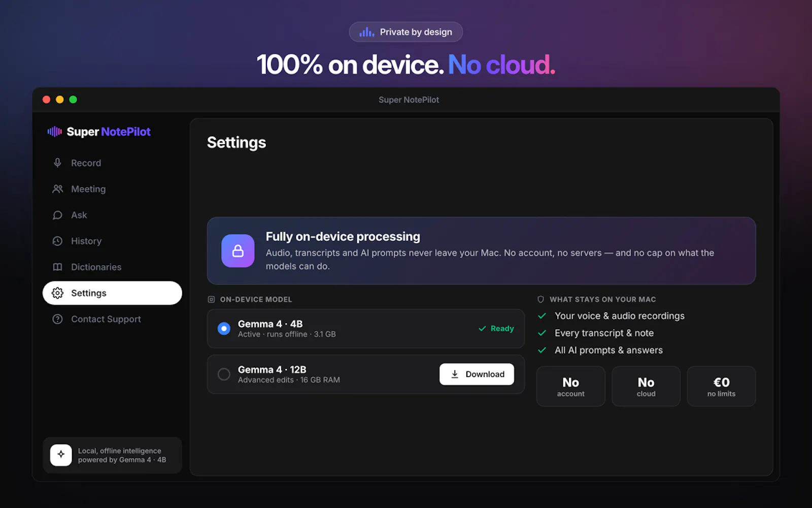812x508 pixels.
Task: Click the chip icon next to ON-DEVICE MODEL
Action: pos(211,300)
